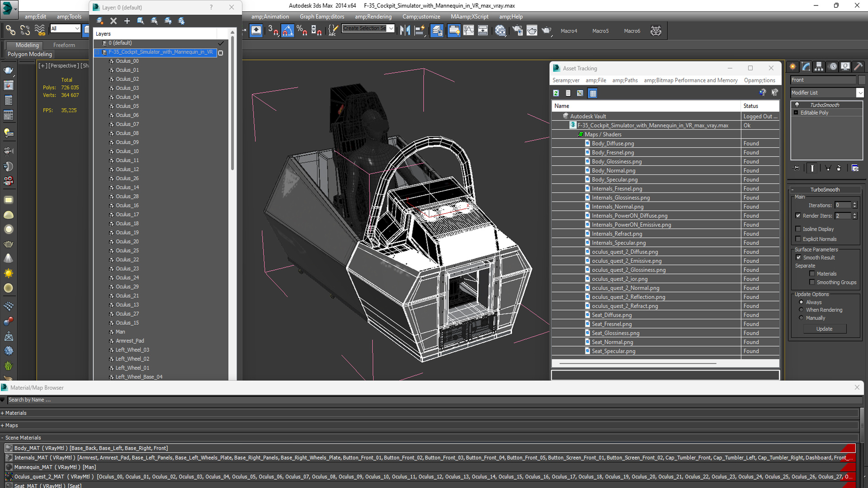Open the Curve Editor icon
This screenshot has height=488, width=868.
point(468,31)
